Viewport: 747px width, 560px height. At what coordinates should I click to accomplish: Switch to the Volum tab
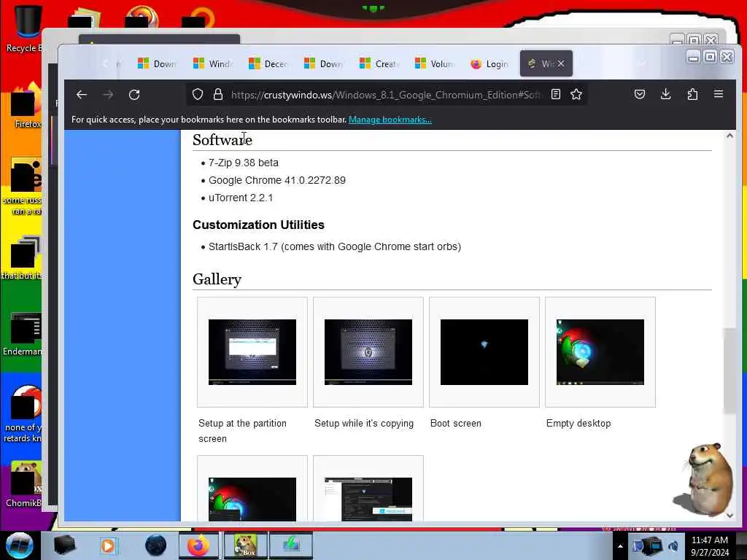(x=434, y=63)
